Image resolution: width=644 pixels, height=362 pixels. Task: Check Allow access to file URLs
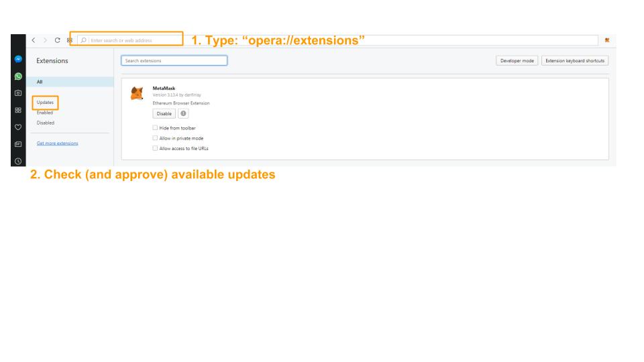(155, 148)
